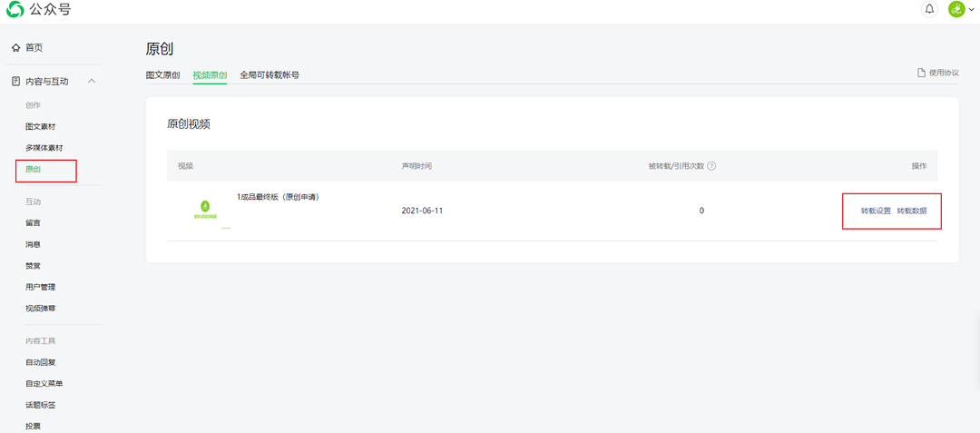
Task: Click the 内容与互动 document icon
Action: click(16, 81)
